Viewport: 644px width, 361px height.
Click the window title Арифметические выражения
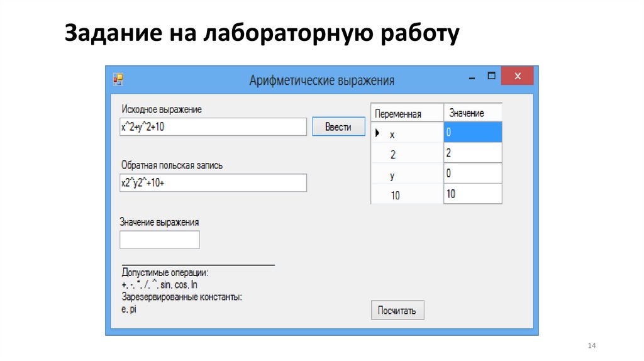click(x=321, y=81)
